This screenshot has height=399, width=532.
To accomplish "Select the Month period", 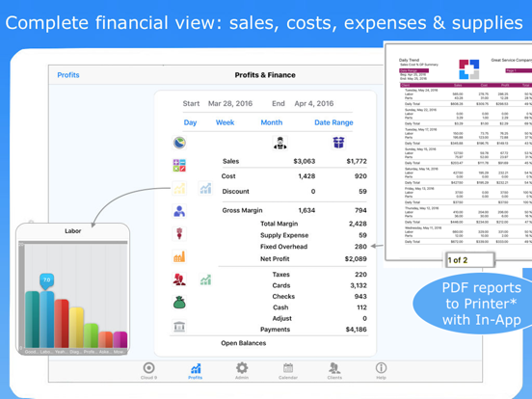I will pyautogui.click(x=272, y=122).
